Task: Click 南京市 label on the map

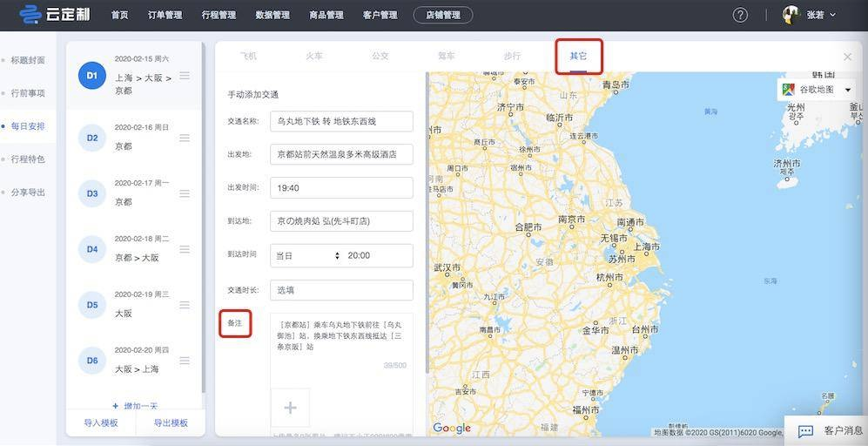Action: [x=572, y=220]
